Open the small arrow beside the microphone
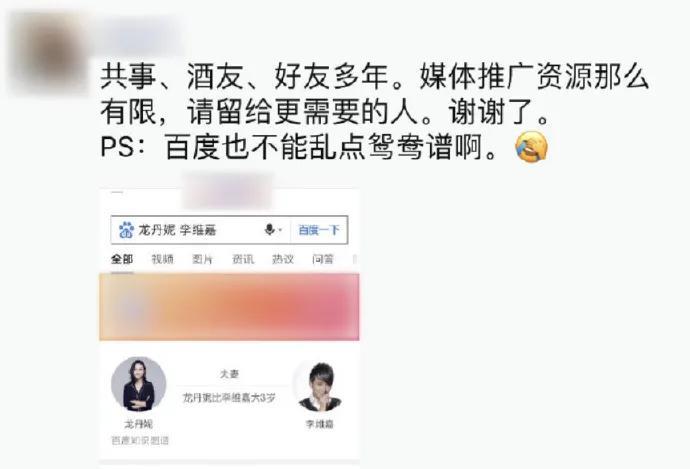The width and height of the screenshot is (690, 469). point(280,230)
